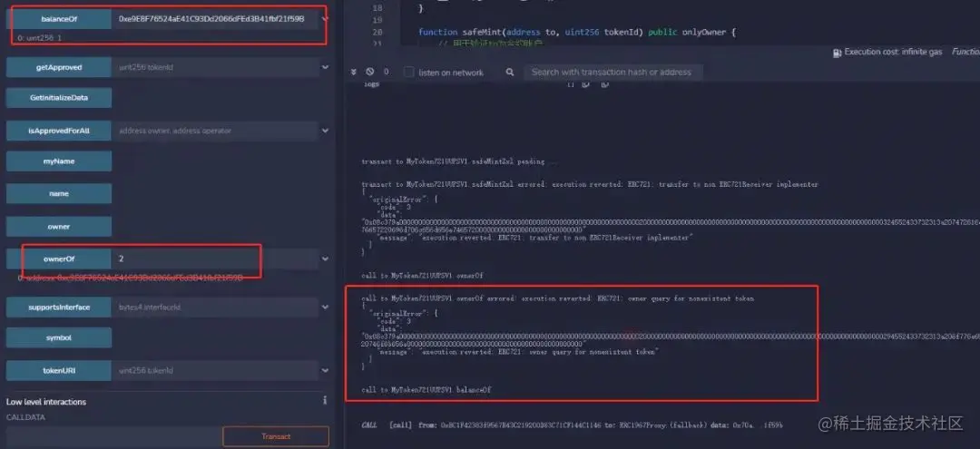Click the 'call to MyToken721UUPSV1.ownerOf' log line
This screenshot has width=980, height=449.
pos(423,276)
